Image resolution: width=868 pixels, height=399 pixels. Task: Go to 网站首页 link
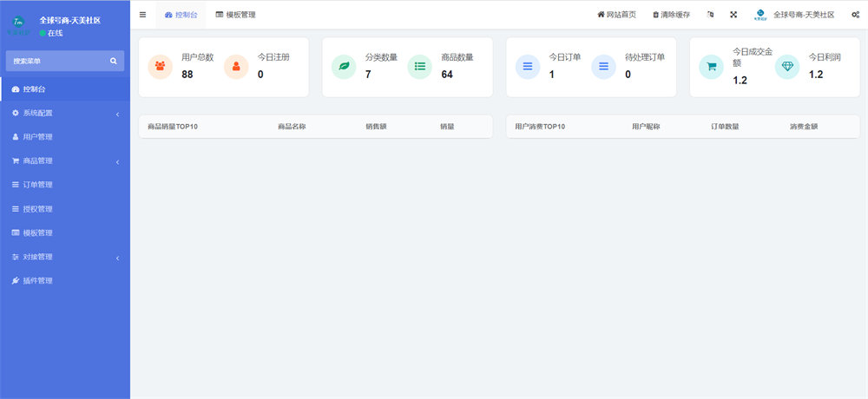[616, 15]
